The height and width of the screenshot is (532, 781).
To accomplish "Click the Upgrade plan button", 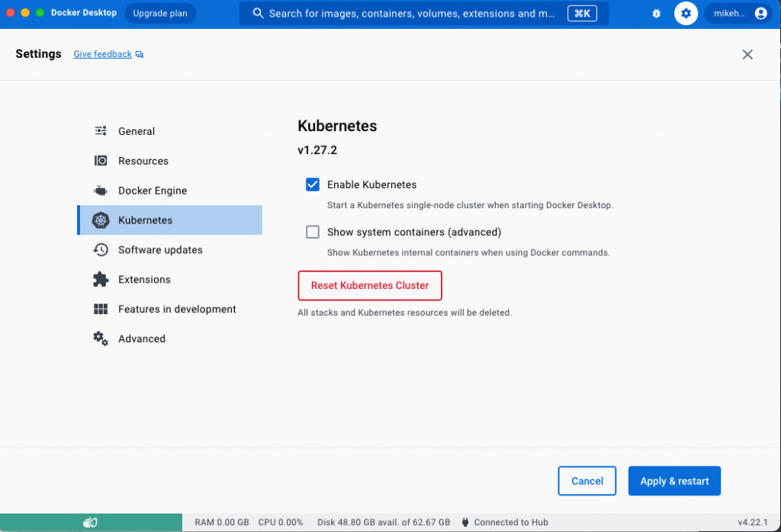I will click(160, 14).
